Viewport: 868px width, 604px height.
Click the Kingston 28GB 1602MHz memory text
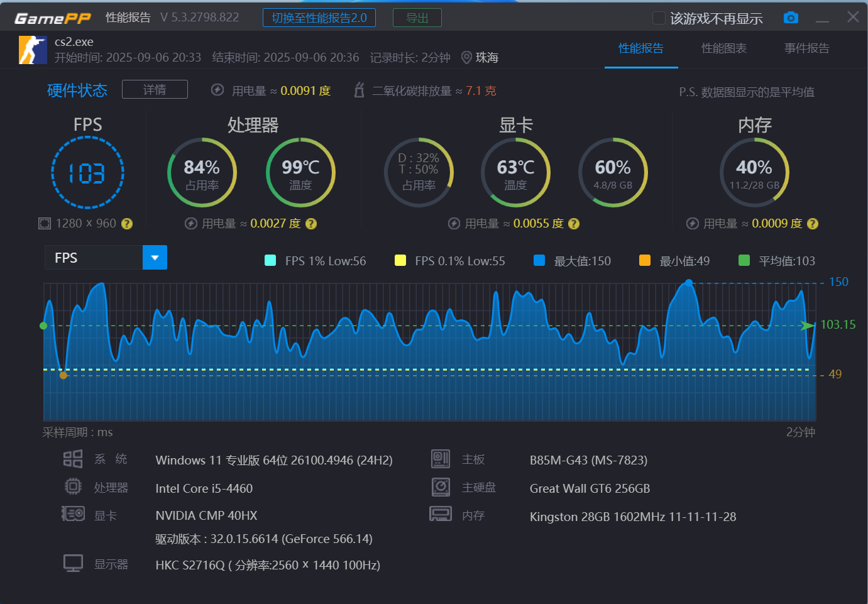click(633, 517)
